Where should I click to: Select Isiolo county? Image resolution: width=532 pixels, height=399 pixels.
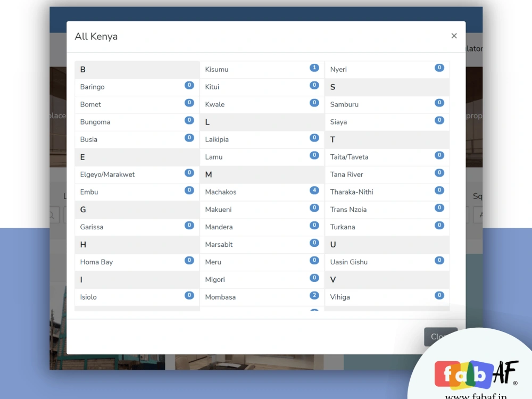click(137, 297)
